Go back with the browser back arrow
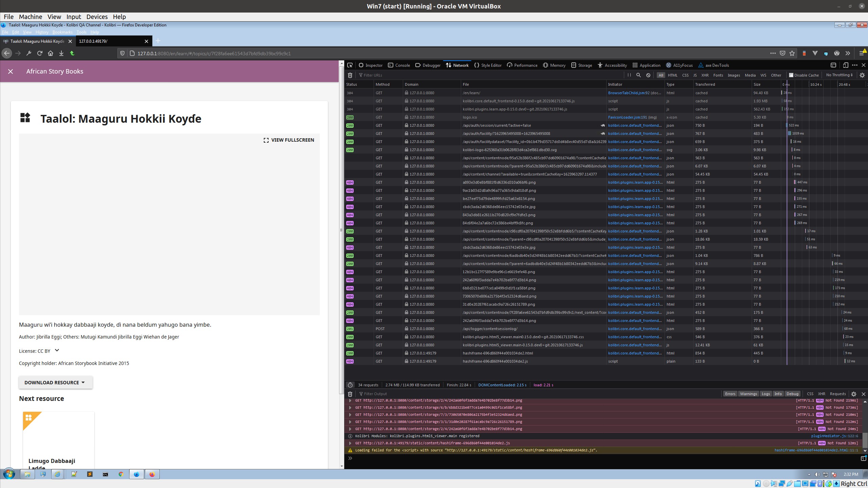This screenshot has height=488, width=868. pyautogui.click(x=7, y=53)
